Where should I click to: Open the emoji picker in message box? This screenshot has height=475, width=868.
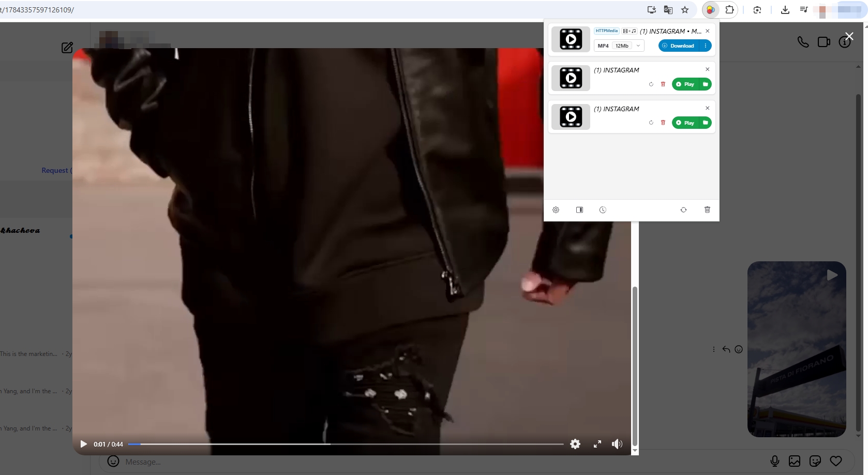click(113, 461)
